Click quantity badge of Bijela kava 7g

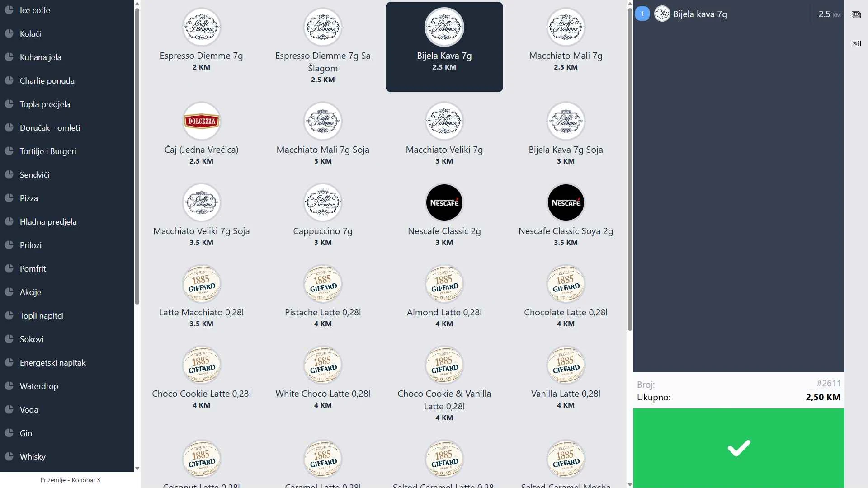pyautogui.click(x=642, y=14)
